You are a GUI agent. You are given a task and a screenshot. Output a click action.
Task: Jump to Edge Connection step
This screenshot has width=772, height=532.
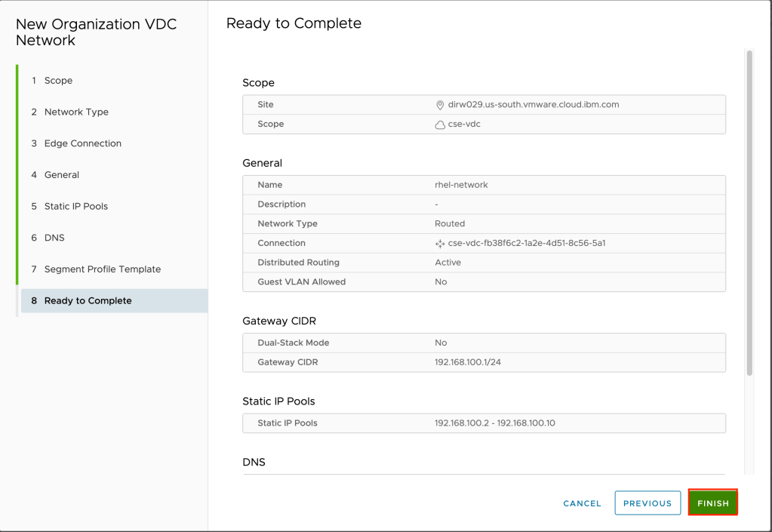click(x=82, y=143)
